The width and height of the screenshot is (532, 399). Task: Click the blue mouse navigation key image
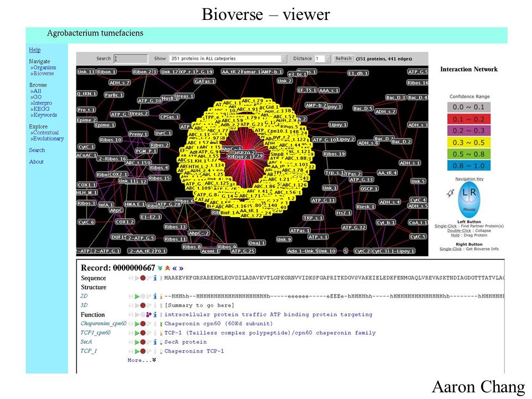(469, 199)
